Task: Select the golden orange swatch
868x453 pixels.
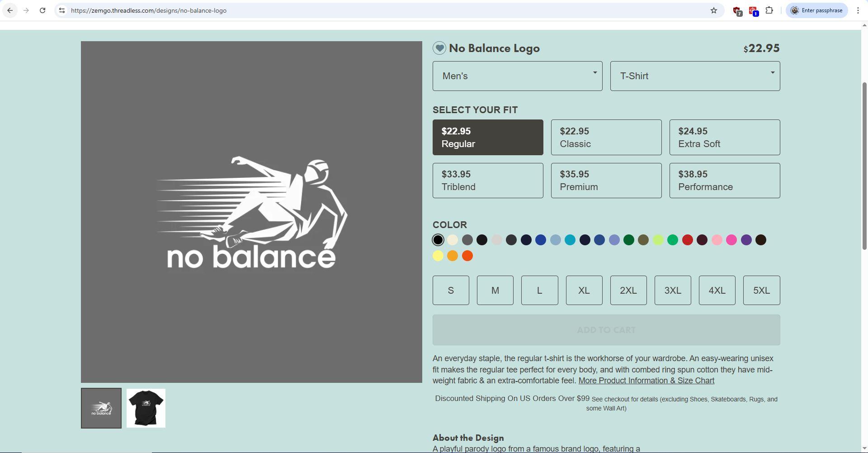Action: pyautogui.click(x=453, y=256)
